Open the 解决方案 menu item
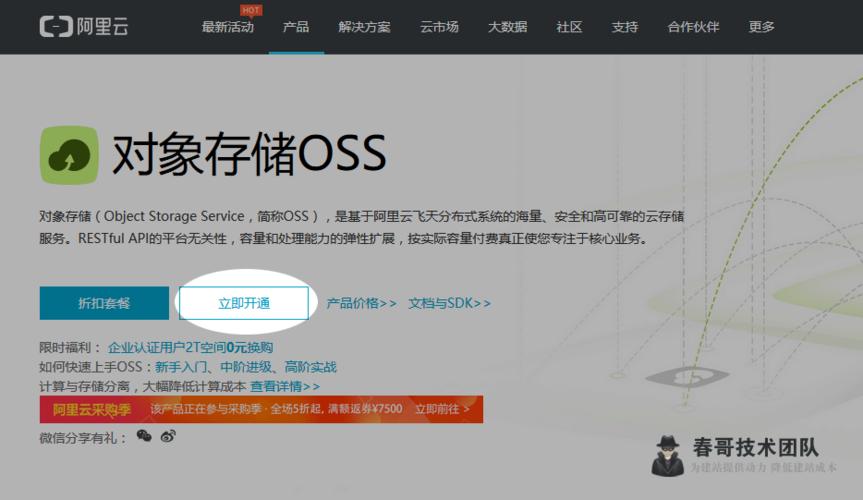This screenshot has width=863, height=500. [x=364, y=27]
